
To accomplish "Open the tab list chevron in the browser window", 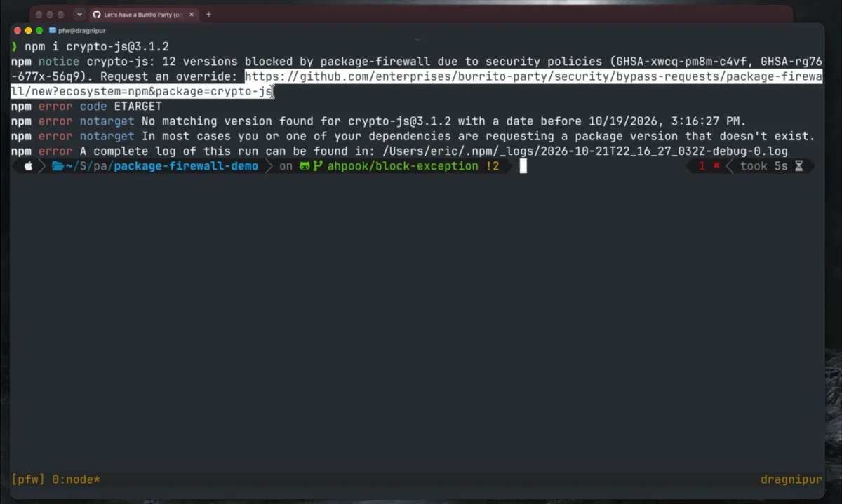I will click(x=79, y=14).
